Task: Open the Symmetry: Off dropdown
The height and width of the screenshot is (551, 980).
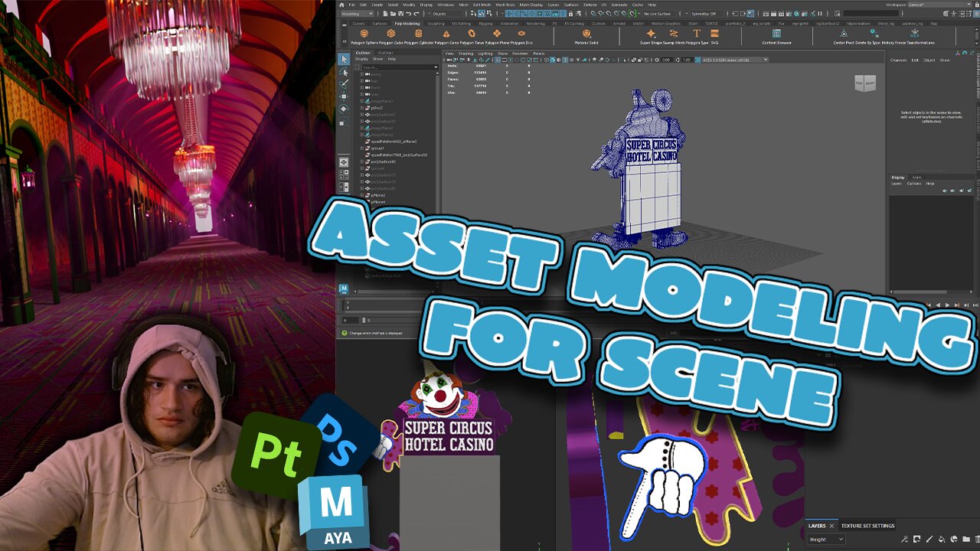Action: (x=705, y=14)
